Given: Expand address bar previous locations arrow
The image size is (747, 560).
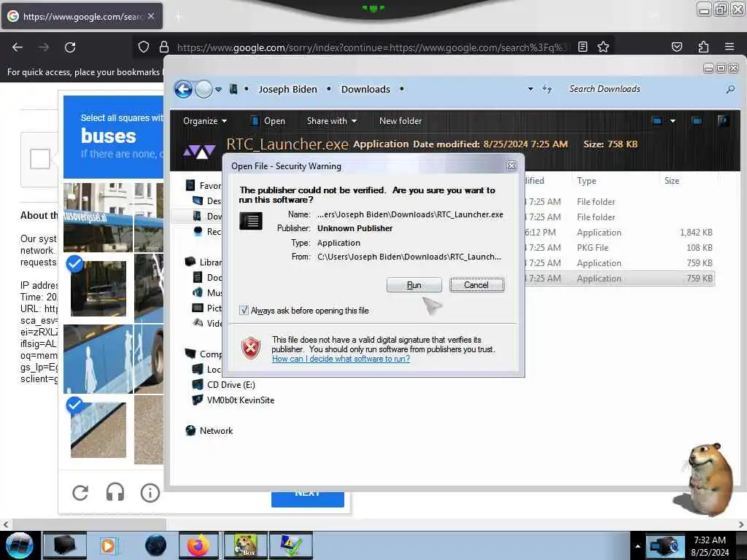Looking at the screenshot, I should pyautogui.click(x=530, y=89).
